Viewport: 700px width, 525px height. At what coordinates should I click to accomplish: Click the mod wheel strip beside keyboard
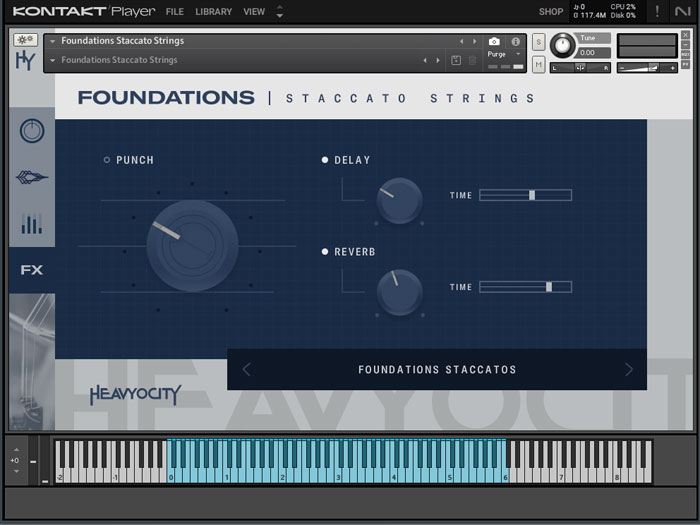(x=45, y=461)
